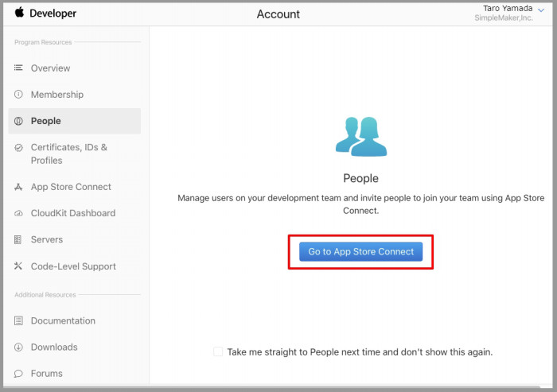Click the Program Resources section label
Viewport: 557px width, 392px height.
click(43, 42)
